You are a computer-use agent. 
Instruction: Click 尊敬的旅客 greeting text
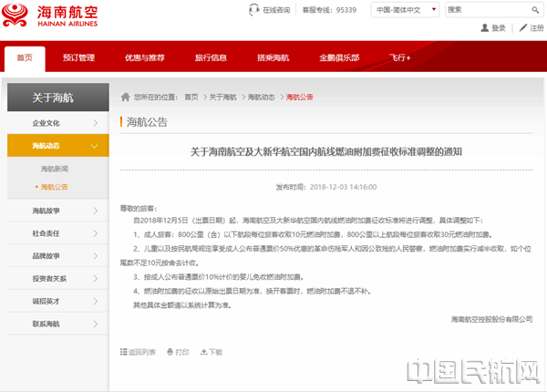(x=139, y=208)
